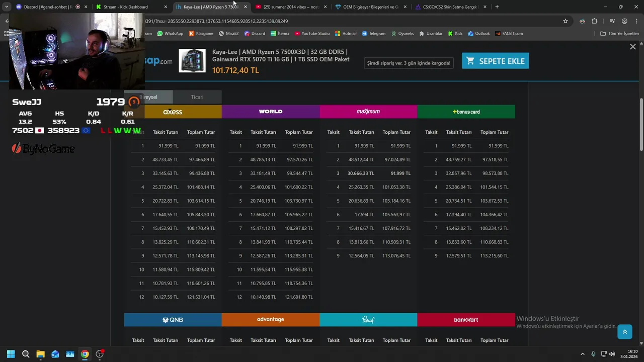Select the WORLD card header

point(270,112)
